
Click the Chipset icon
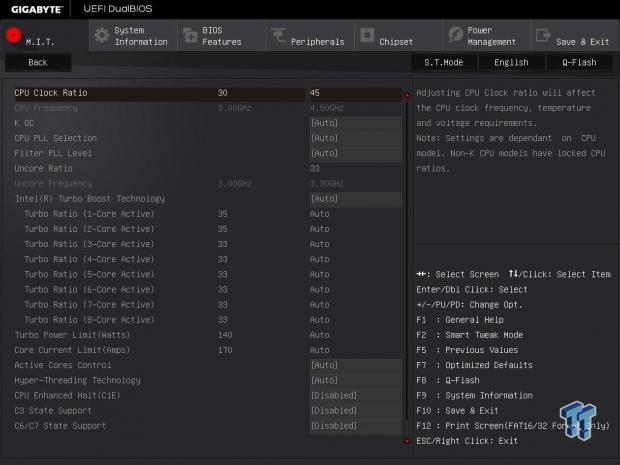(x=366, y=36)
